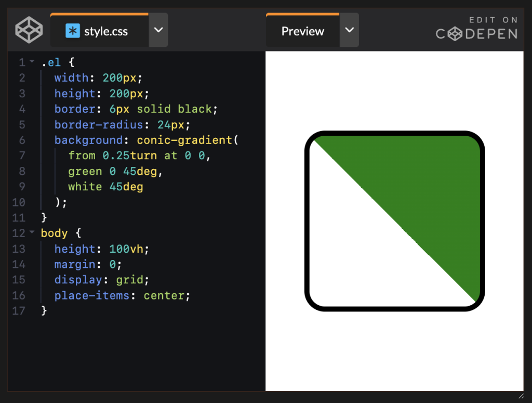Image resolution: width=532 pixels, height=403 pixels.
Task: Open the dropdown next to Preview
Action: (350, 30)
